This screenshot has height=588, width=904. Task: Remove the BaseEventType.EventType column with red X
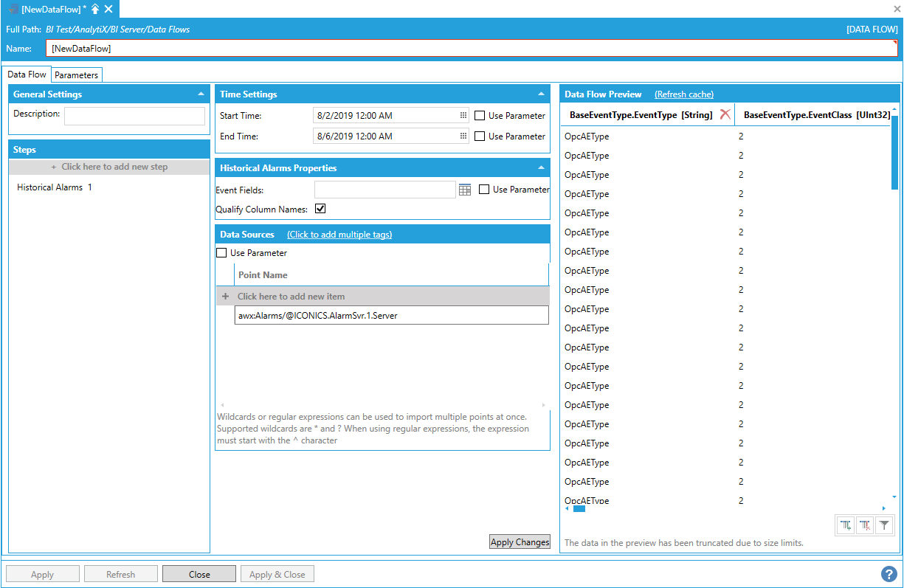[725, 114]
